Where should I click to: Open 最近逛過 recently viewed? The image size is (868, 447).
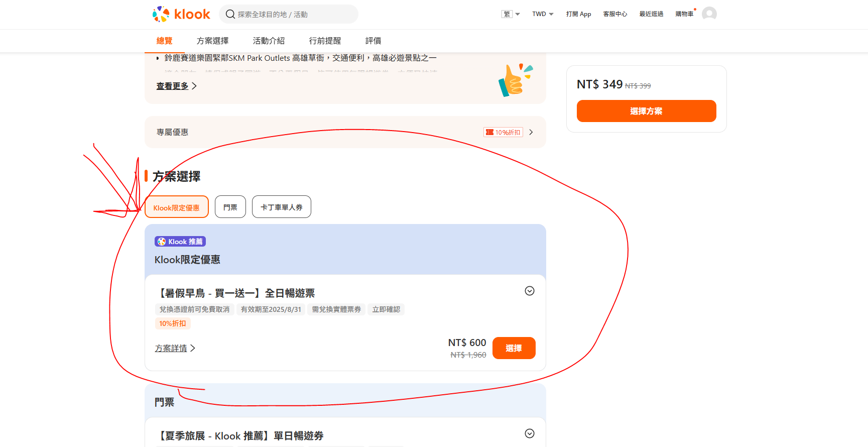[x=651, y=14]
